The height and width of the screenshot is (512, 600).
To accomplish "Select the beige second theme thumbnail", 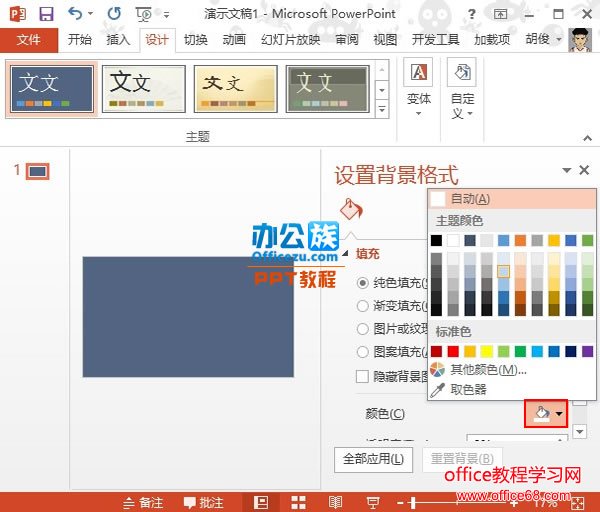I will tap(144, 89).
